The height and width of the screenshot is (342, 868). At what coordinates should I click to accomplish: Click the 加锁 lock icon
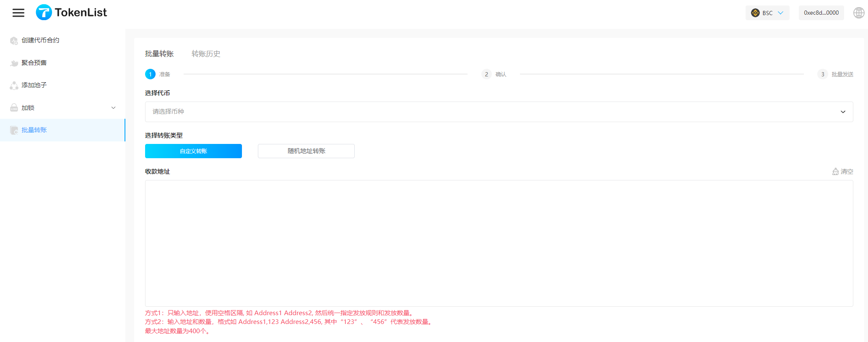click(x=14, y=108)
